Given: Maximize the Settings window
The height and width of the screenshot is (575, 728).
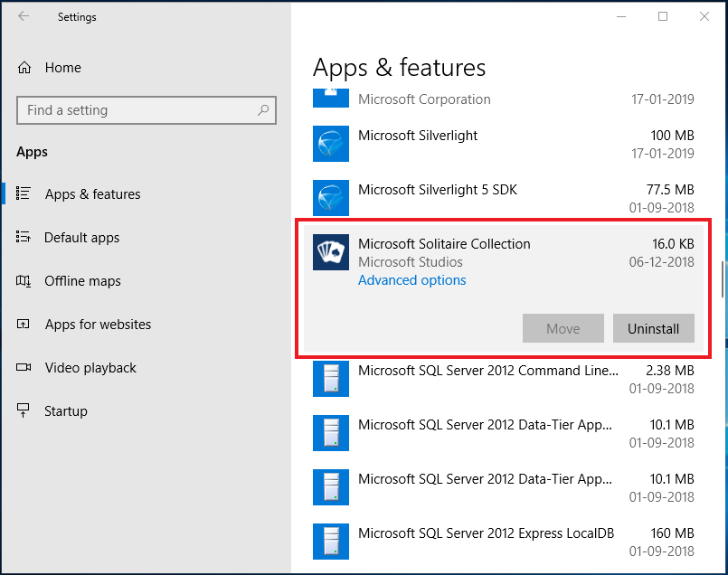Looking at the screenshot, I should [x=663, y=16].
